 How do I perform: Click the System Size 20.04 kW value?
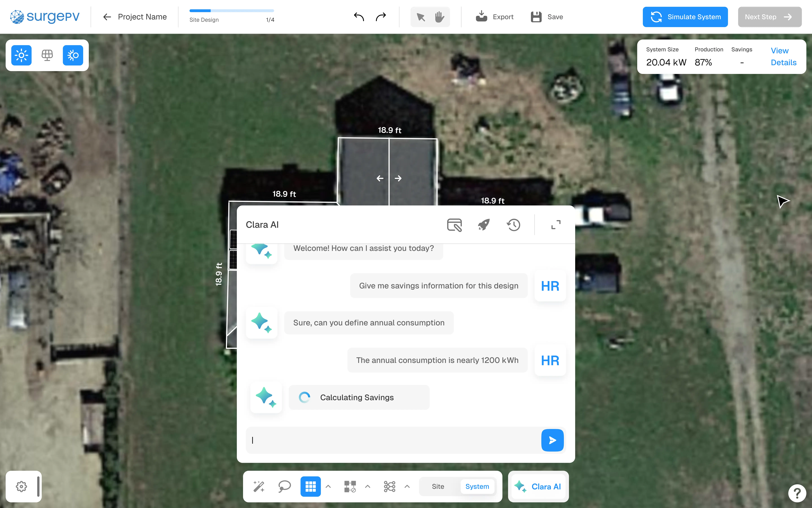coord(666,63)
